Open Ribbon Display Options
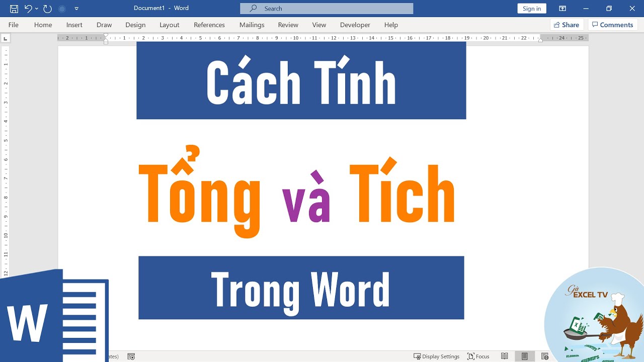 (x=562, y=9)
